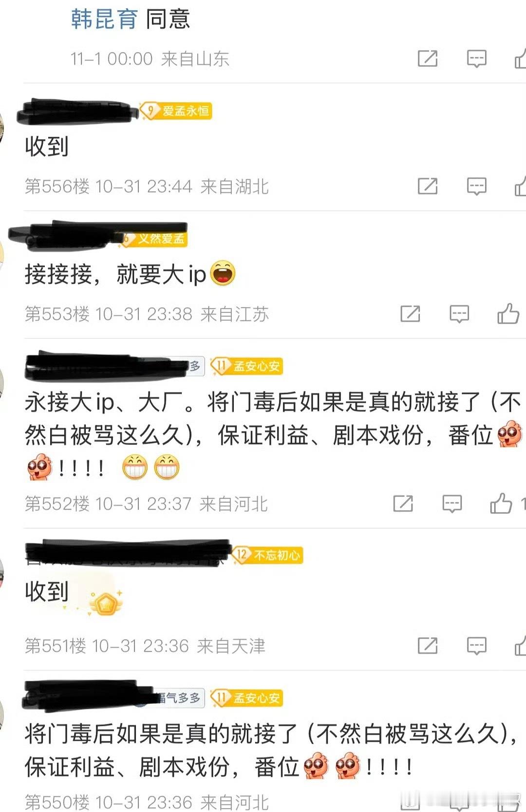The image size is (526, 812).
Task: Open reply bubble on 韩昆育's comment
Action: pos(476,59)
